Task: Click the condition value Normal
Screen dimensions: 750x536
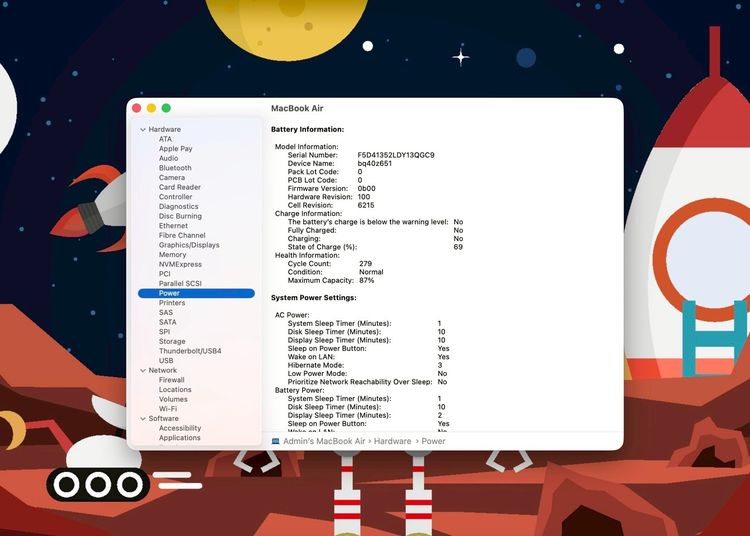Action: pos(371,272)
